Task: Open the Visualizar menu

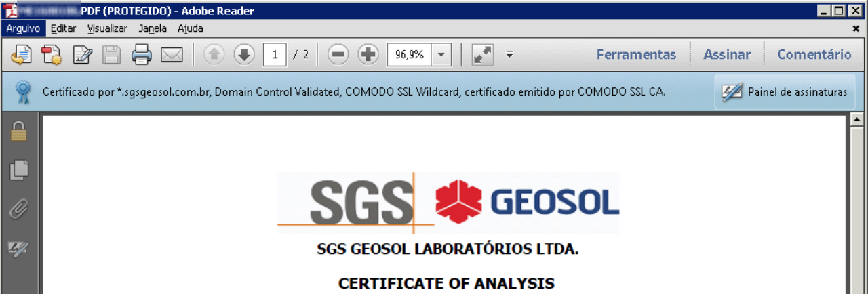Action: (107, 28)
